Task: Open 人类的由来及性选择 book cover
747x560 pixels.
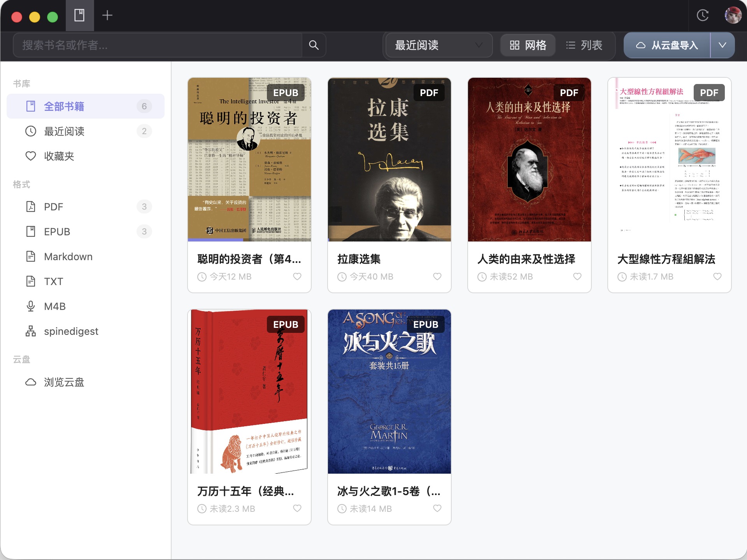Action: [x=529, y=159]
